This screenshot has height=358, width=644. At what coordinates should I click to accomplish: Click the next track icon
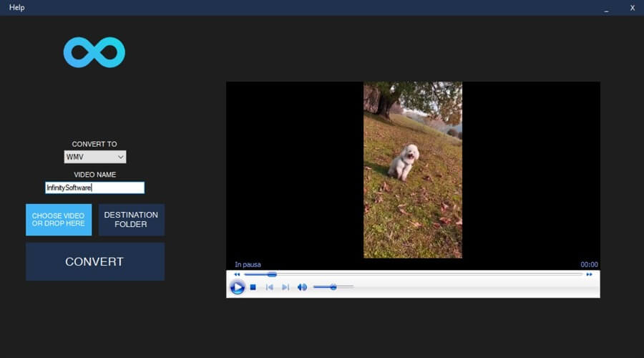286,287
